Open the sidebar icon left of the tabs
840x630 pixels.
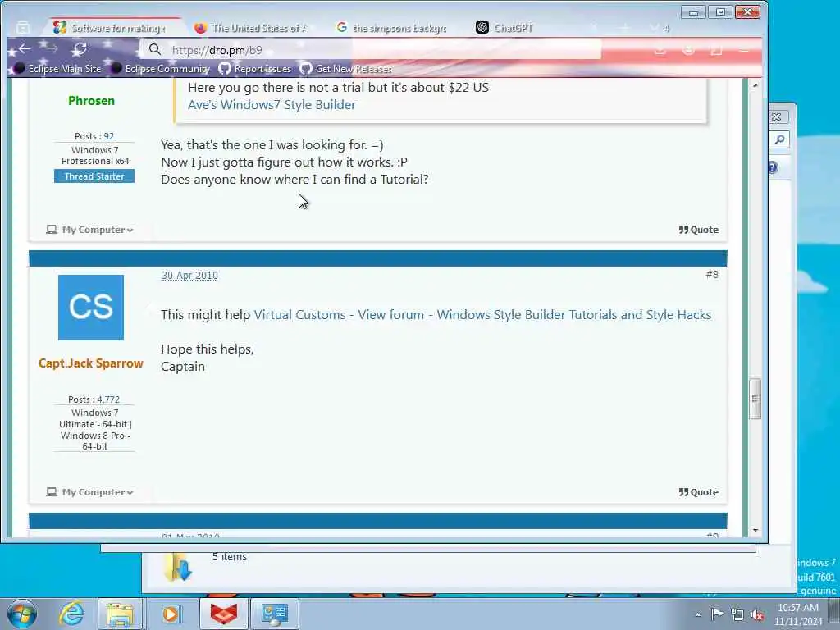pyautogui.click(x=22, y=28)
